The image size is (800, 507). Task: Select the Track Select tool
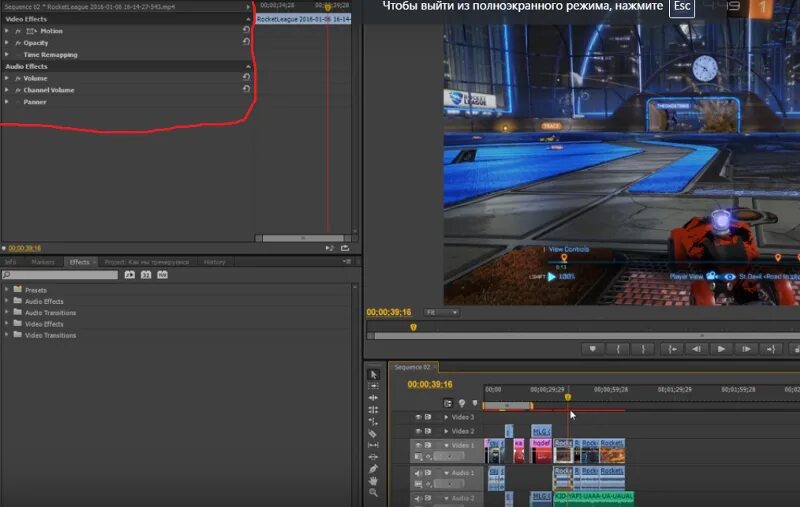373,386
